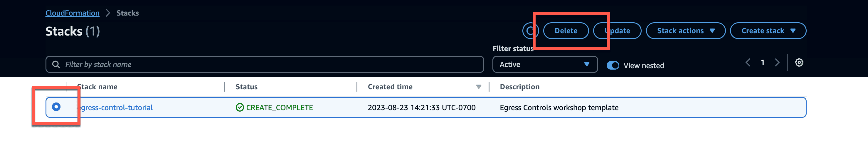This screenshot has height=148, width=868.
Task: Click the Update button
Action: point(617,31)
